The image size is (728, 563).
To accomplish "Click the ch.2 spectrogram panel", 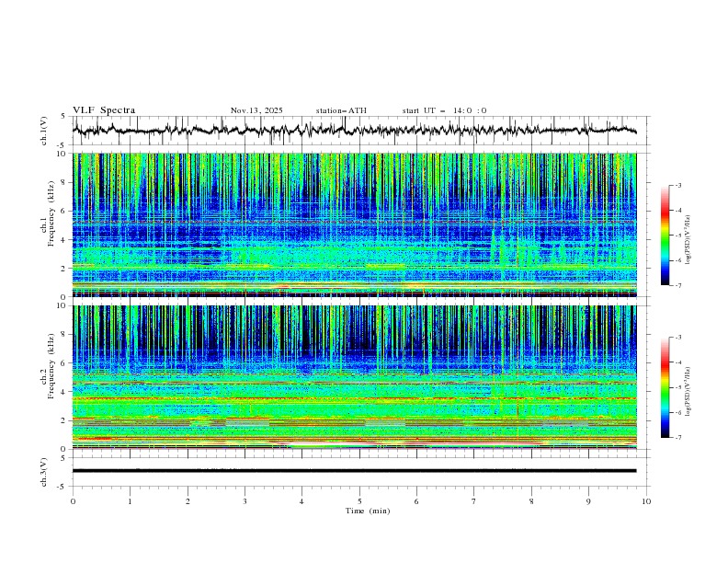I will point(355,377).
